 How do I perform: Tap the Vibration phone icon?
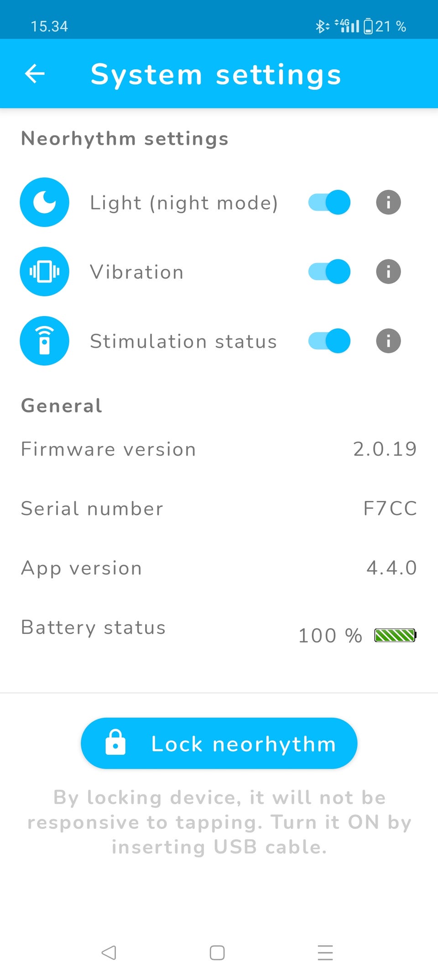[x=45, y=272]
